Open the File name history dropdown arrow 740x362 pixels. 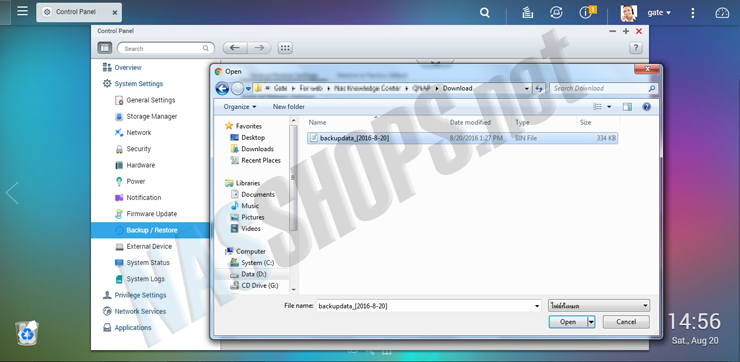tap(537, 306)
